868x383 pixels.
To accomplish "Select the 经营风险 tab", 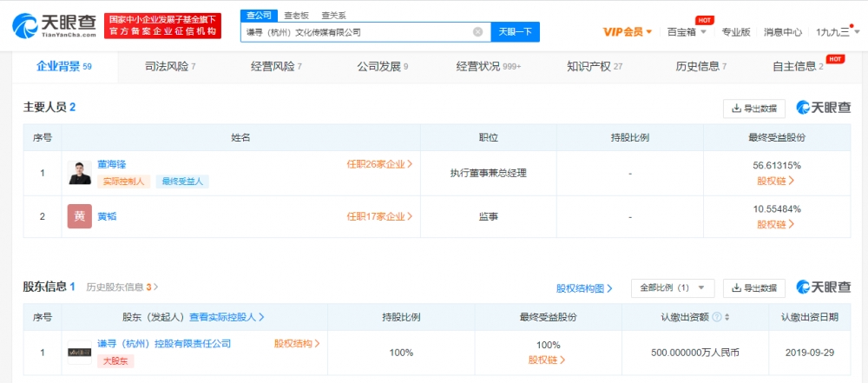I will coord(276,67).
